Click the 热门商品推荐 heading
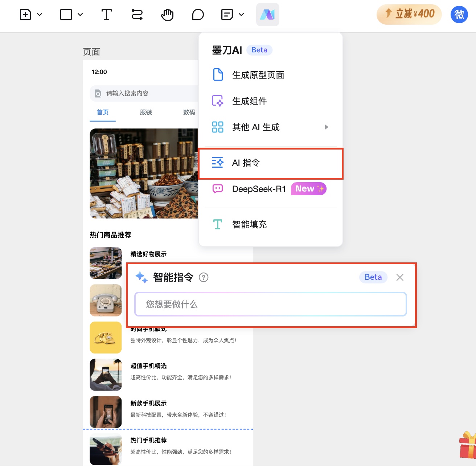 (x=111, y=235)
